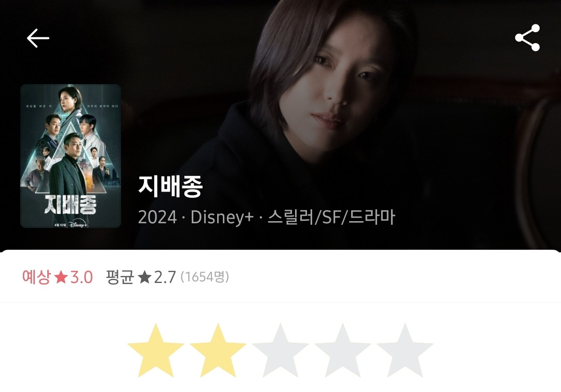Screen dimensions: 561x392
Task: Tap the 예상 predicted rating label
Action: pos(36,277)
